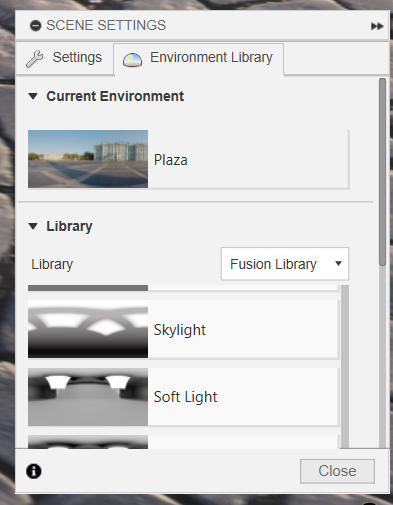Collapse the Scene Settings dialog with the minus icon

click(x=35, y=26)
